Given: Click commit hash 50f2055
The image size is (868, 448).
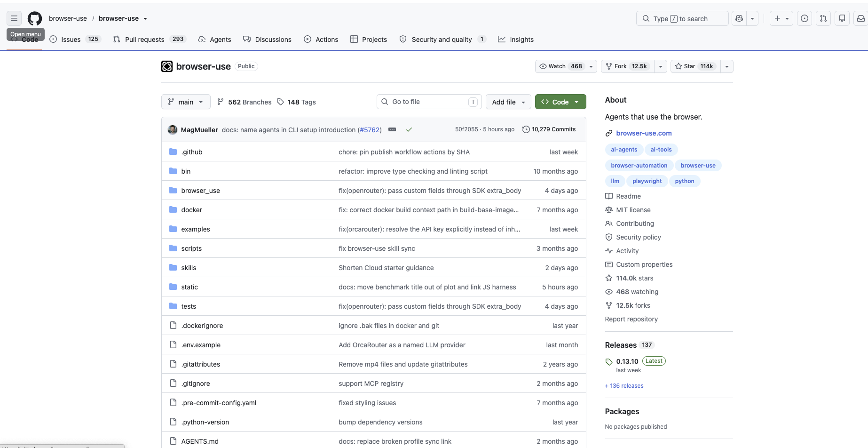Looking at the screenshot, I should tap(466, 129).
